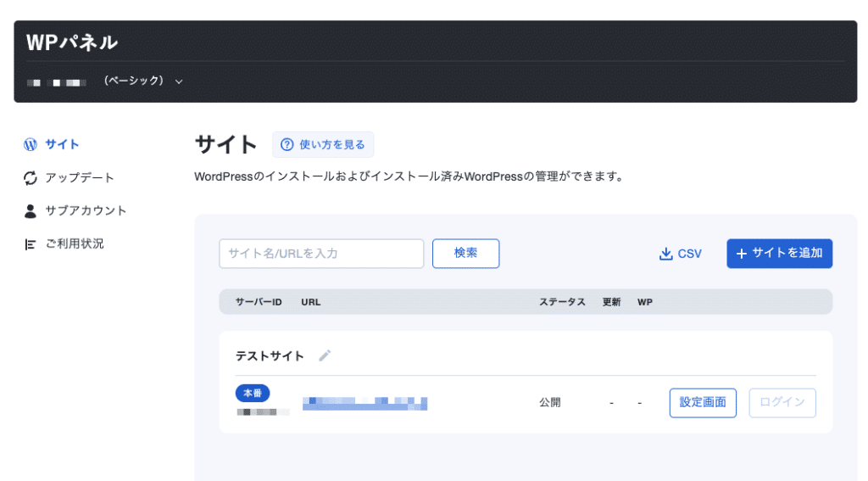868x481 pixels.
Task: Click the (ベーシック) plan label in header
Action: click(x=134, y=81)
